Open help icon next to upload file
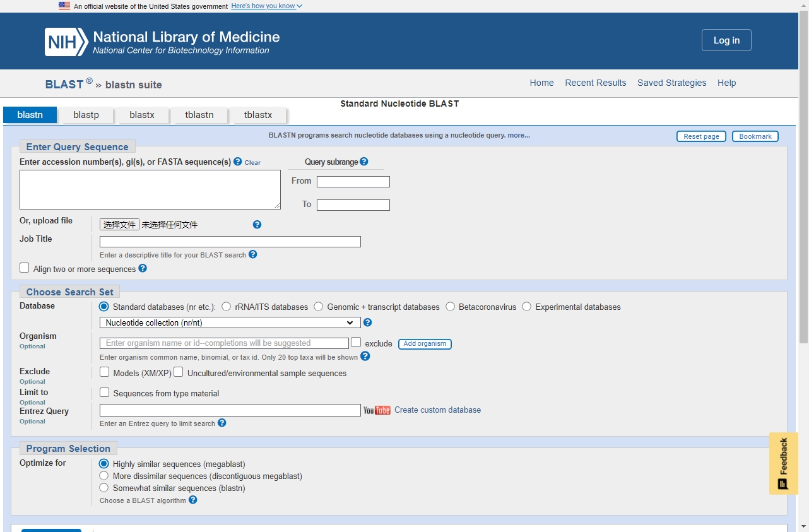 pyautogui.click(x=257, y=225)
